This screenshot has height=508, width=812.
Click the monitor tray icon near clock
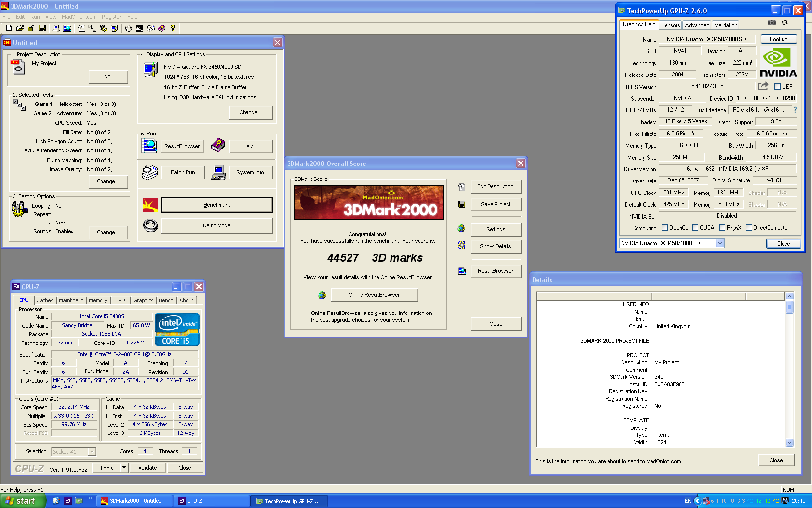(x=785, y=501)
